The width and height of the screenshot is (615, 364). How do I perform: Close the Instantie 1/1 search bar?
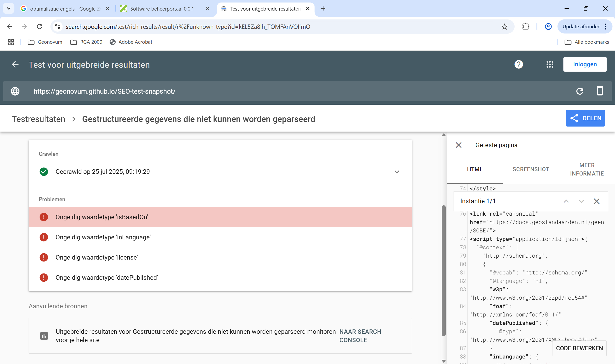596,201
